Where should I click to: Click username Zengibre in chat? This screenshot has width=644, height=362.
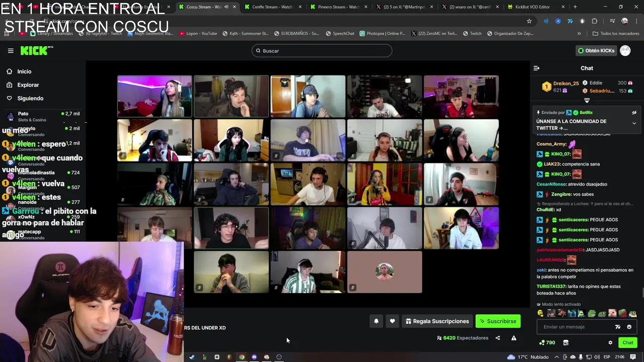tap(561, 194)
